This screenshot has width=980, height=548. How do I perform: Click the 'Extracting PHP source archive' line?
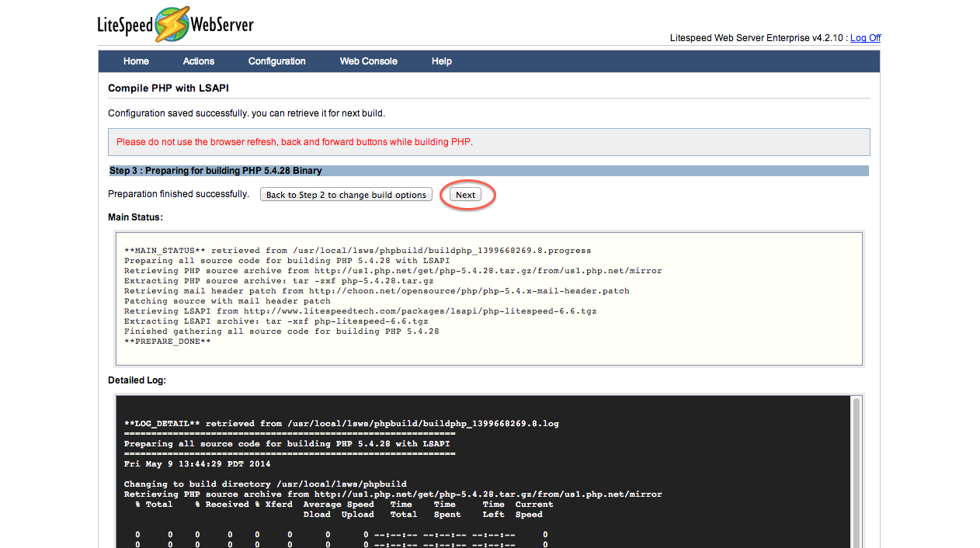pos(279,281)
